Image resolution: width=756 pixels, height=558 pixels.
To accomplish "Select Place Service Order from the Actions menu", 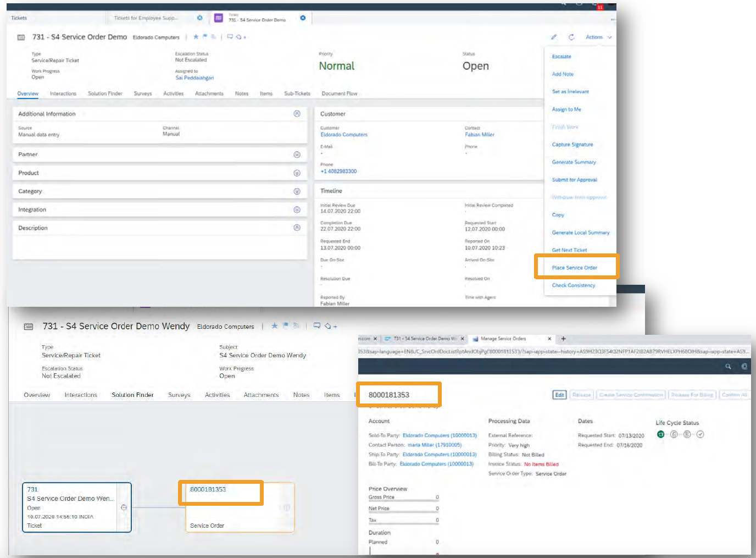I will (575, 266).
